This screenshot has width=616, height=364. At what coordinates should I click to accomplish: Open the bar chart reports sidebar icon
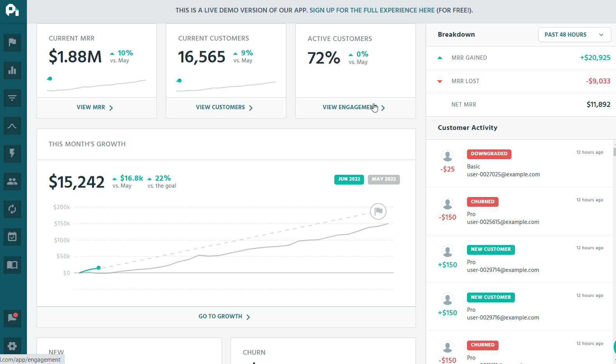12,70
